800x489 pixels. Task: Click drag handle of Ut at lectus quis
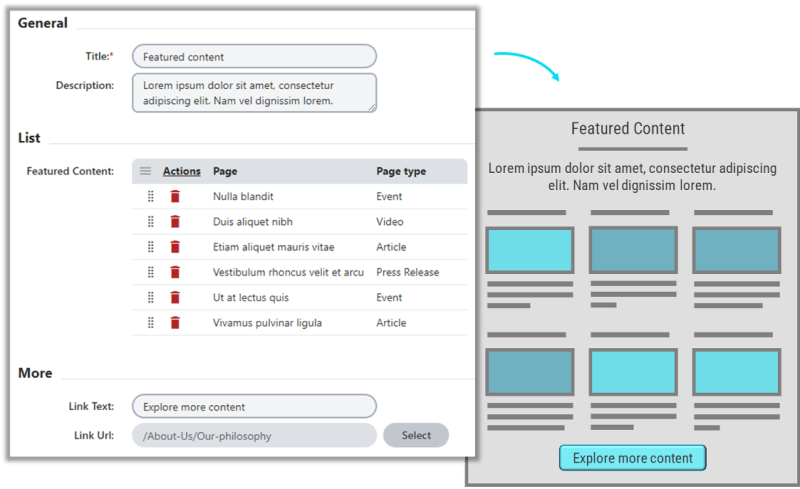[151, 298]
